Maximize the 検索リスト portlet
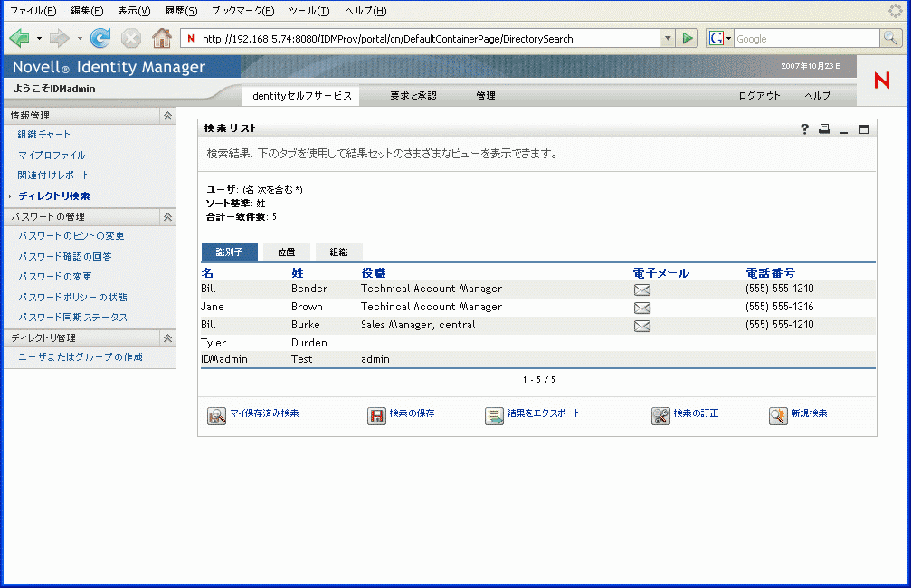911x588 pixels. click(865, 129)
